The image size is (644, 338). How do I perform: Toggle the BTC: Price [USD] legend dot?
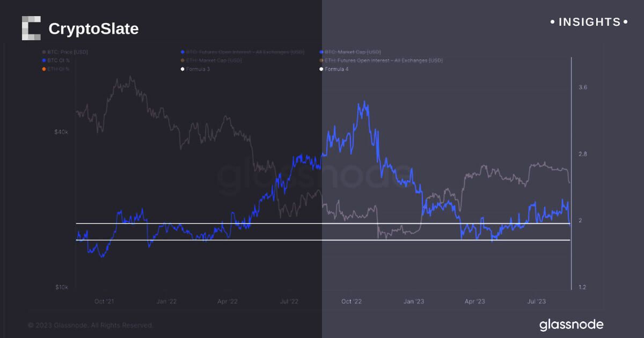pyautogui.click(x=43, y=52)
